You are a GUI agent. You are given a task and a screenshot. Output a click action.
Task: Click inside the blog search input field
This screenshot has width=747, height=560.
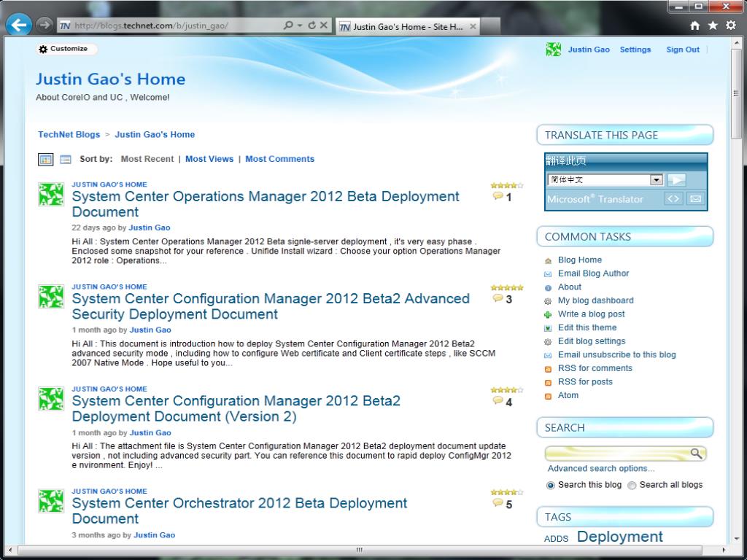(616, 454)
